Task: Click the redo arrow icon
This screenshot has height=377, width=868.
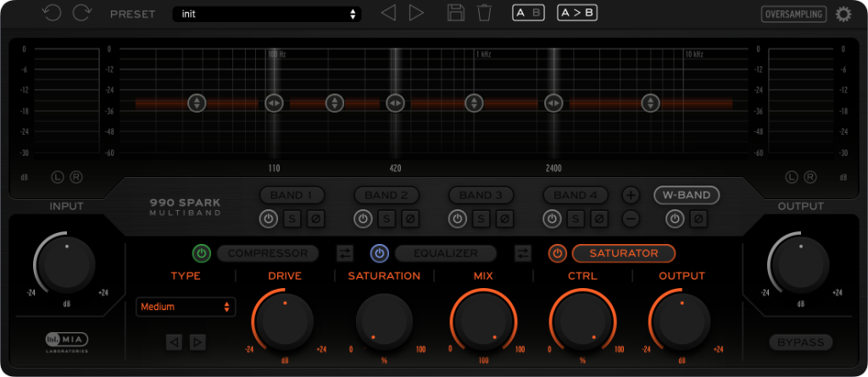Action: point(82,14)
